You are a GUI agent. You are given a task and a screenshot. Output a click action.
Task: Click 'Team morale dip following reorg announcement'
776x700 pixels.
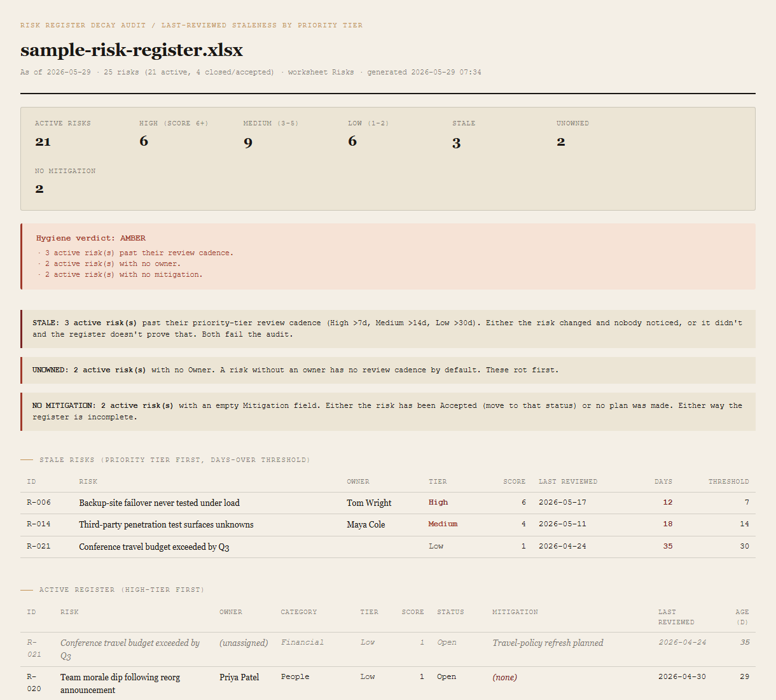pos(121,683)
